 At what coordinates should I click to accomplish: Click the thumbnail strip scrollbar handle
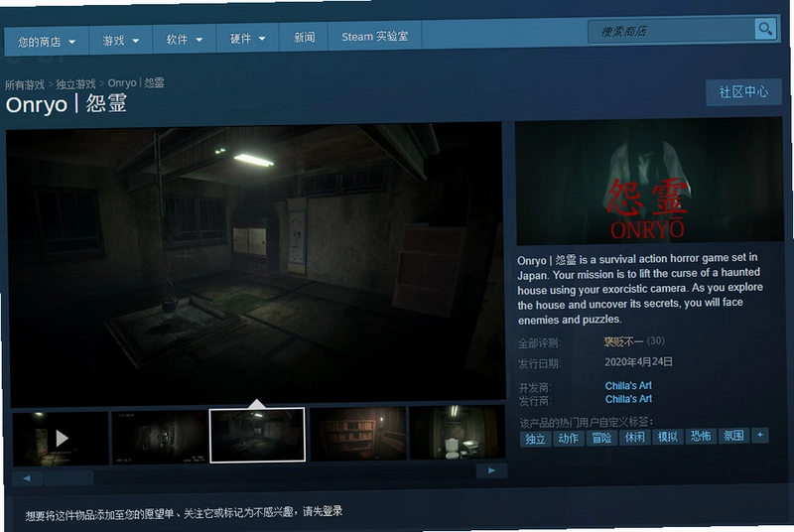68,477
